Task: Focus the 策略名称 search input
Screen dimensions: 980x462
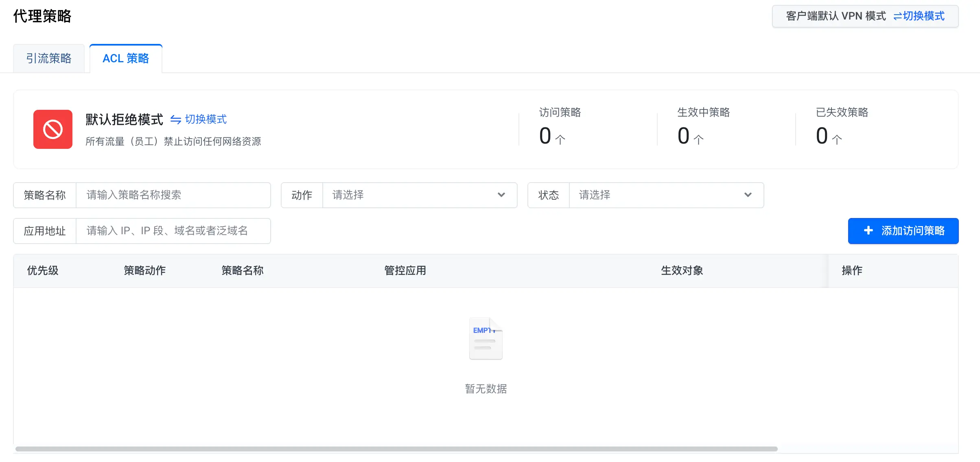Action: 173,195
